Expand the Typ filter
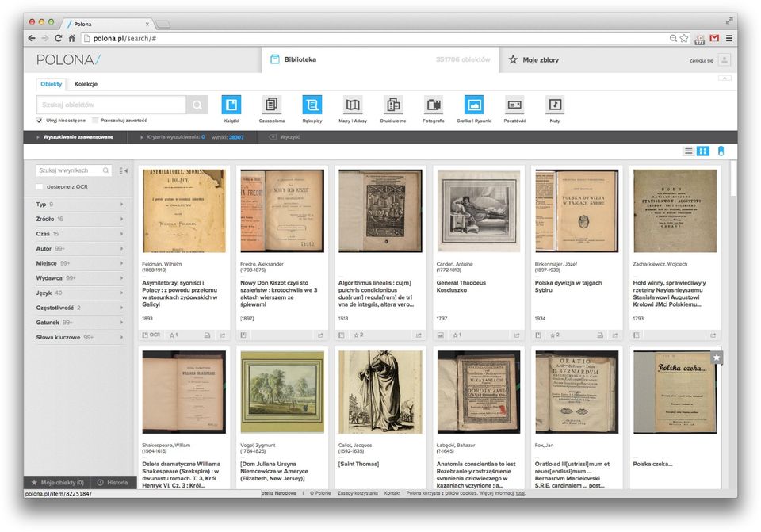Image resolution: width=761 pixels, height=532 pixels. coord(79,205)
